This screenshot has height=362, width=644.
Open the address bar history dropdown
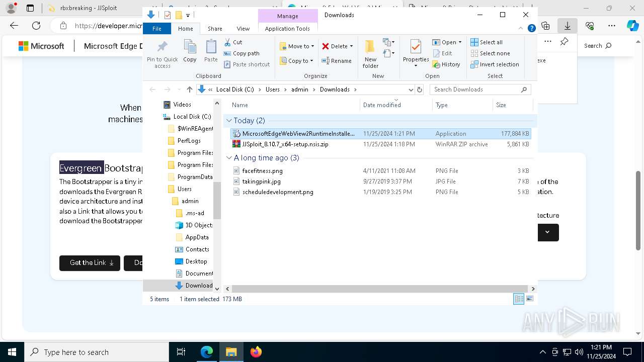[411, 89]
